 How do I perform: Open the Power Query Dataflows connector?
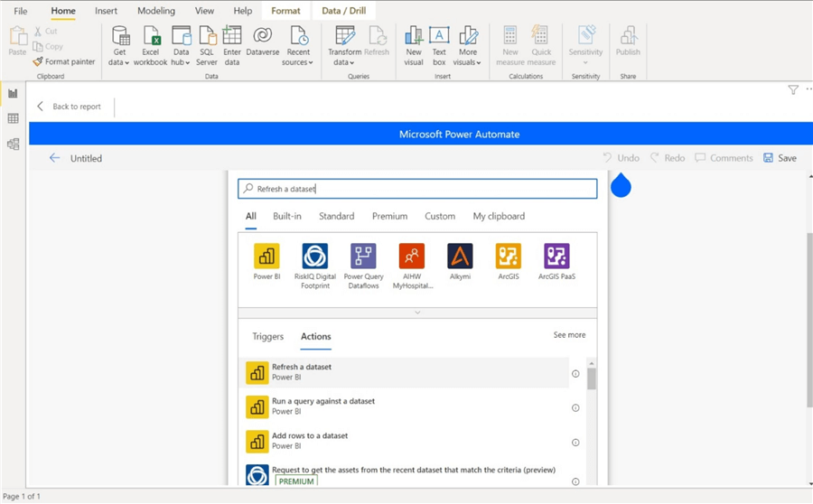tap(363, 257)
